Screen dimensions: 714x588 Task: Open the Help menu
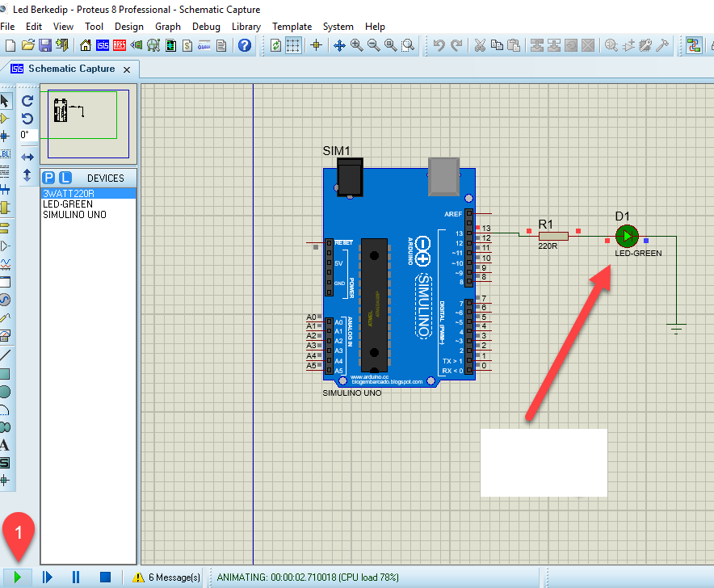pyautogui.click(x=375, y=27)
